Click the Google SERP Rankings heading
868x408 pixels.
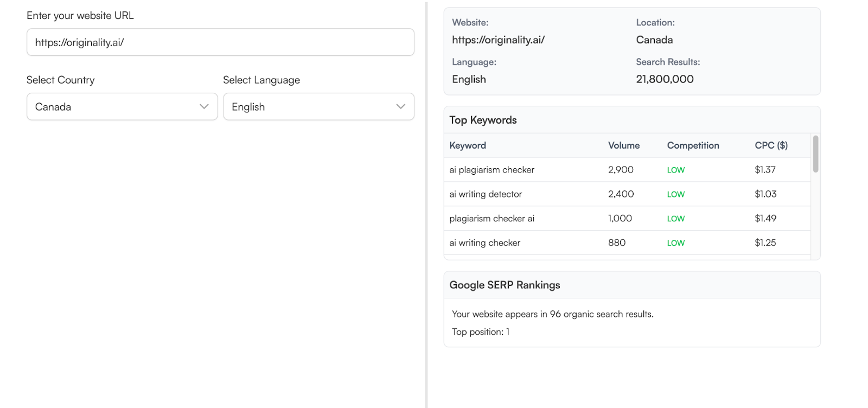click(505, 285)
